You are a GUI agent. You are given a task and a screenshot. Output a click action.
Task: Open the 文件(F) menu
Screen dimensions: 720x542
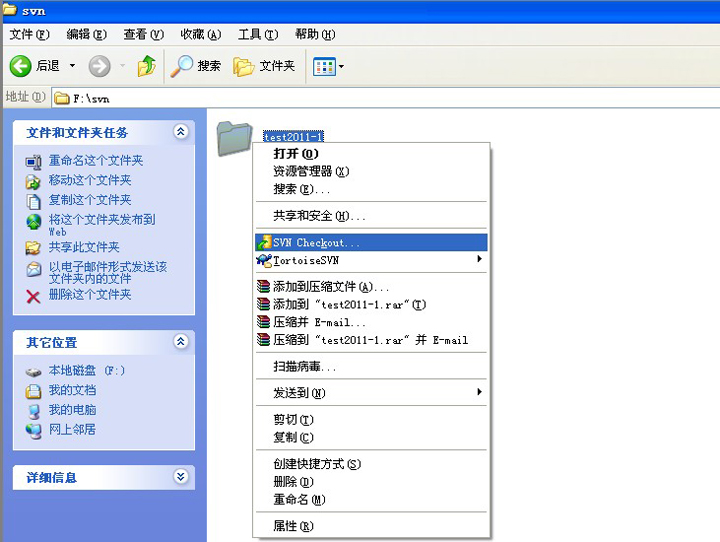pos(29,34)
